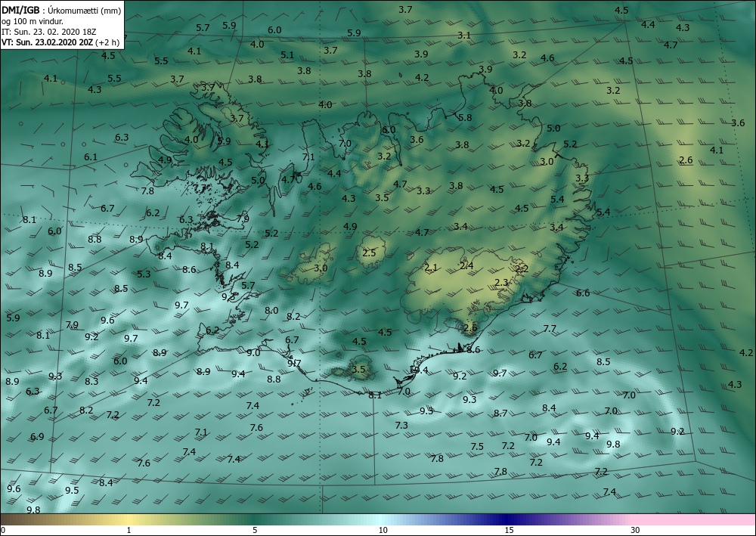Screen dimensions: 756x536
Task: Click the 5.1 value on the map
Action: tap(287, 55)
